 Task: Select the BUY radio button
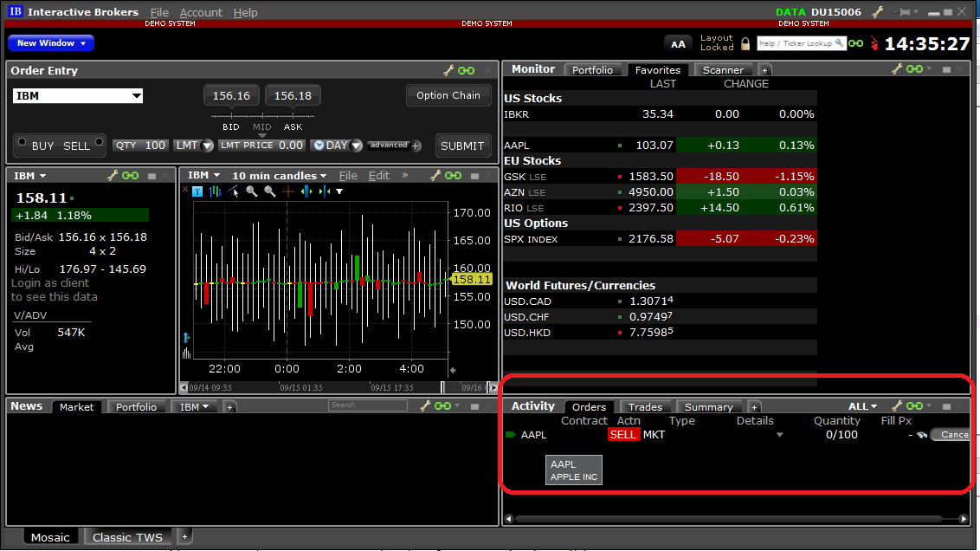22,142
